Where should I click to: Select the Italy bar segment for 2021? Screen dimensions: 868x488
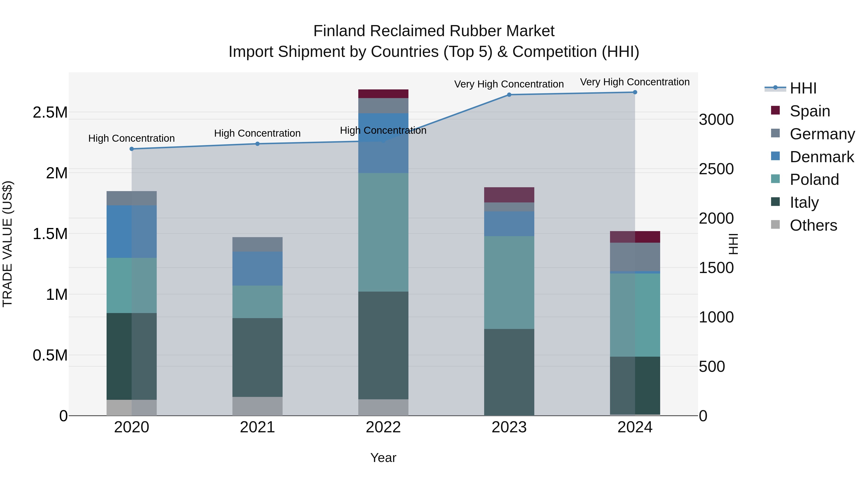pyautogui.click(x=258, y=358)
